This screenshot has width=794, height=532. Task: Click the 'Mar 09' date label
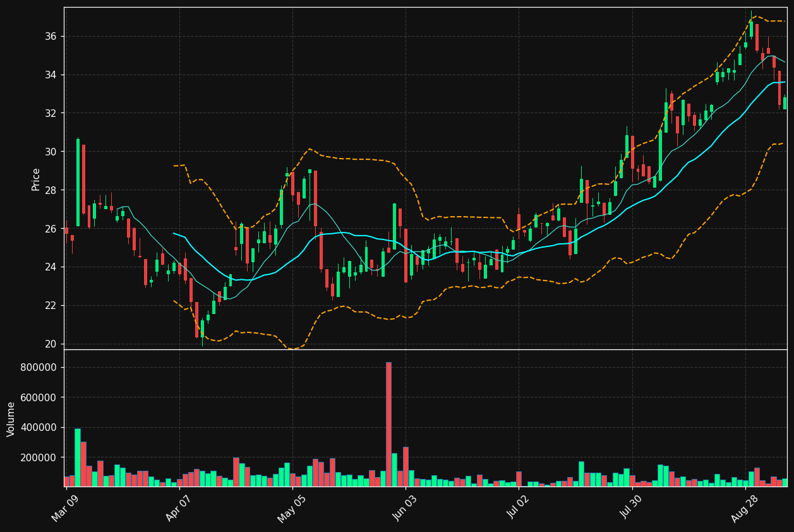66,507
